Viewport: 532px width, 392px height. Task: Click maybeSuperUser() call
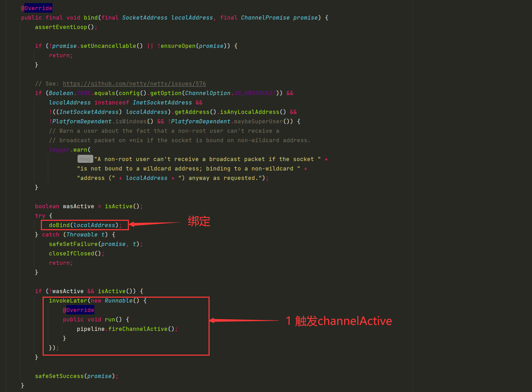(x=262, y=121)
